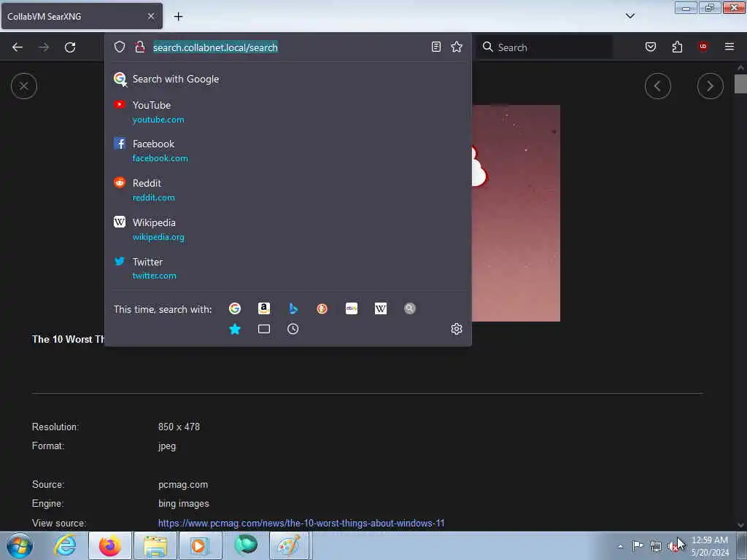Screen dimensions: 747x560
Task: Open the pcmag.com view source link
Action: coord(301,524)
